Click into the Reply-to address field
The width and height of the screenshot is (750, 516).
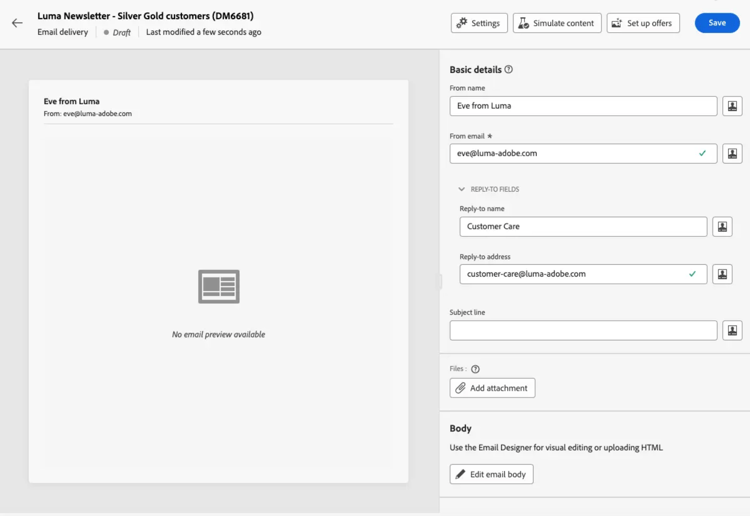(x=583, y=274)
